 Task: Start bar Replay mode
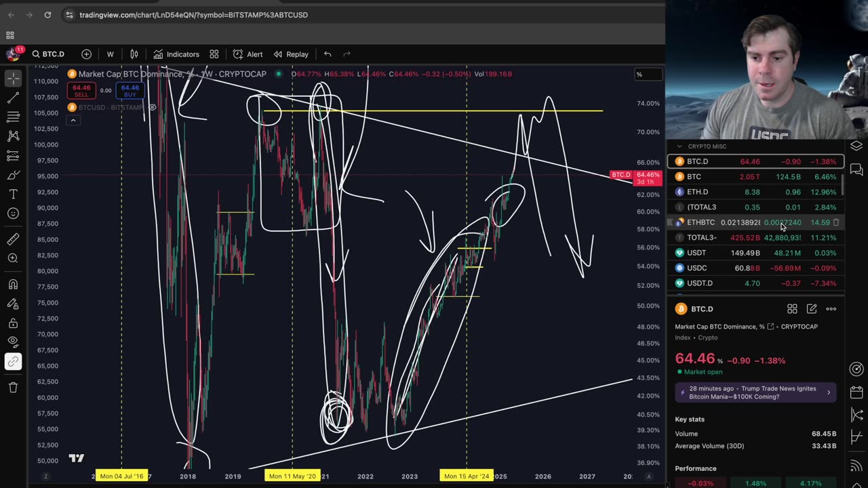(x=290, y=54)
